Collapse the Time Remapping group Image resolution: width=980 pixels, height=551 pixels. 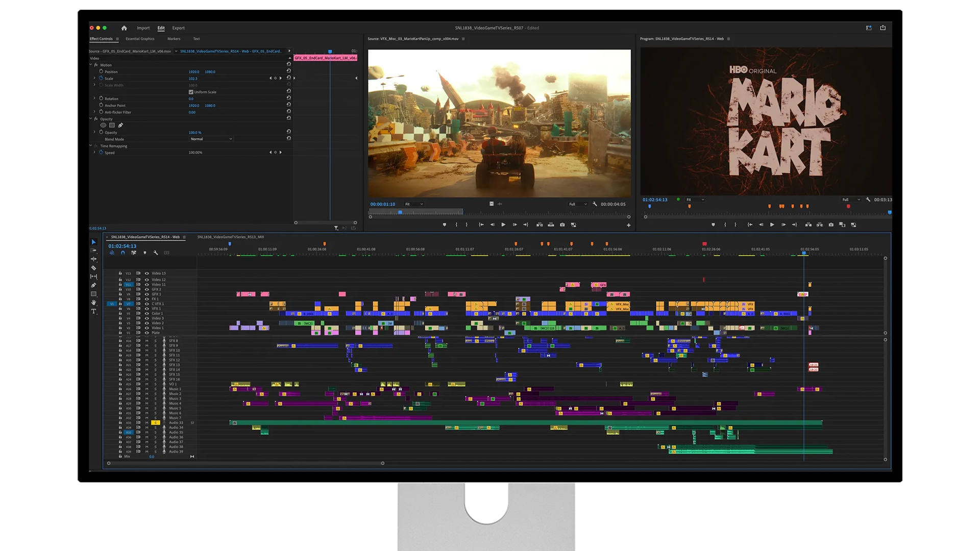pos(91,146)
